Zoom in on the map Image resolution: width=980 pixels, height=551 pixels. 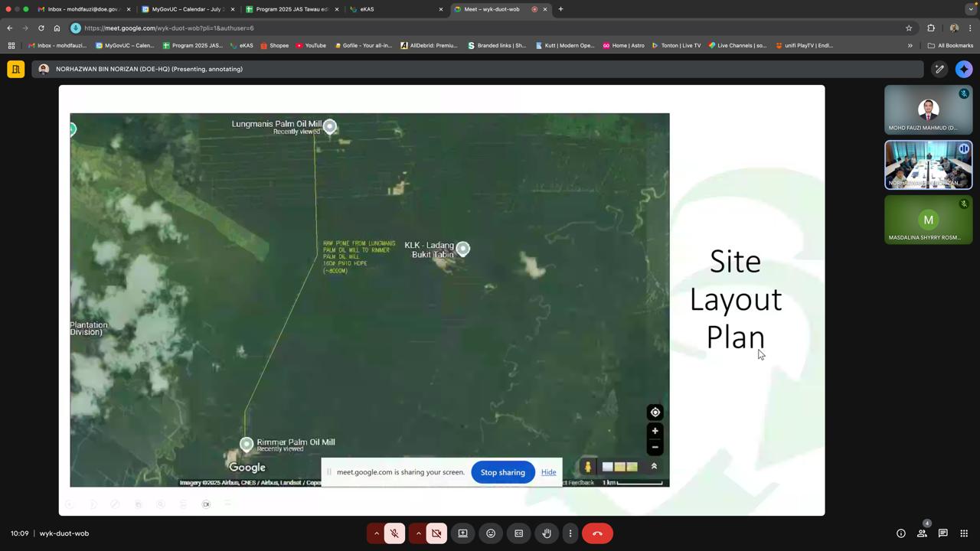click(655, 431)
